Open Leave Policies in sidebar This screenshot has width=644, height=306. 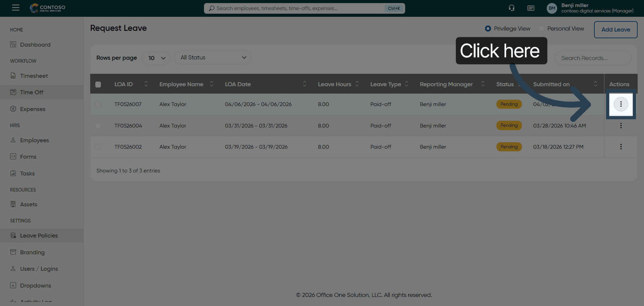(39, 236)
